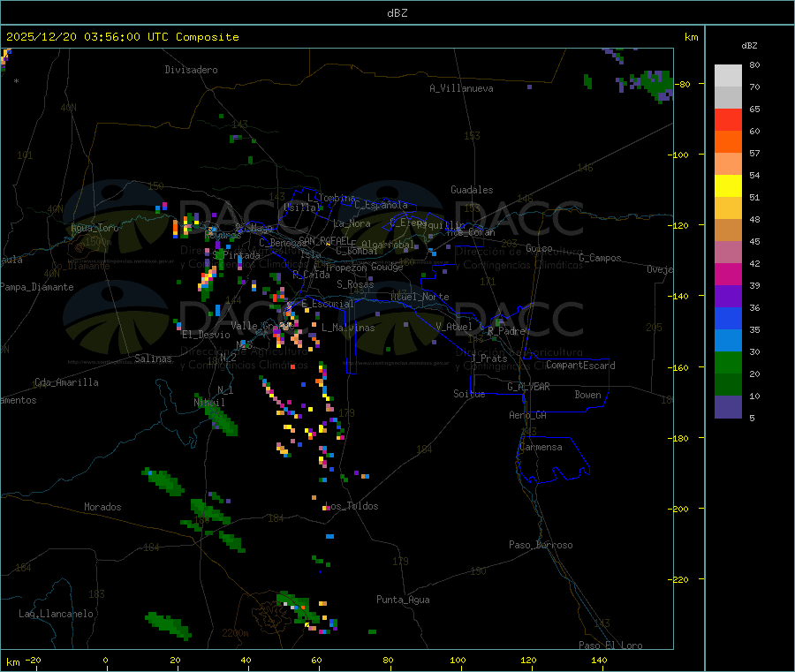
Task: Click the C_Española map label
Action: (x=381, y=205)
